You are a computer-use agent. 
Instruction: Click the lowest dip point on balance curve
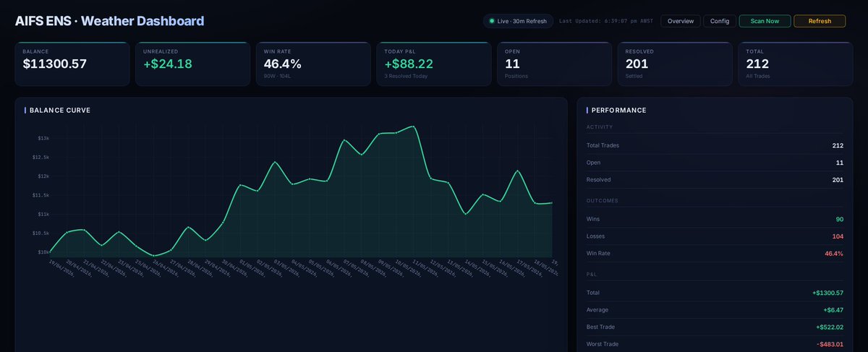click(x=154, y=256)
